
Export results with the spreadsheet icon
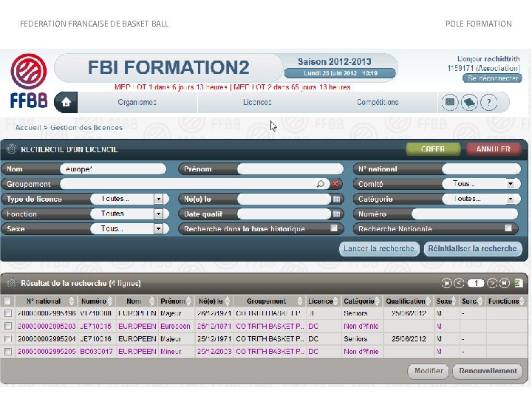coord(519,283)
